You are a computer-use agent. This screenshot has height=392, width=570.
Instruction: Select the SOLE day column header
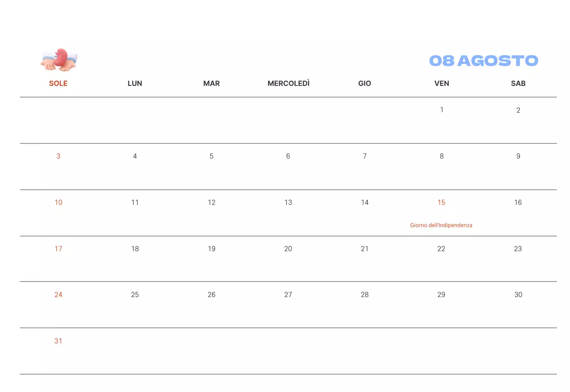coord(58,83)
